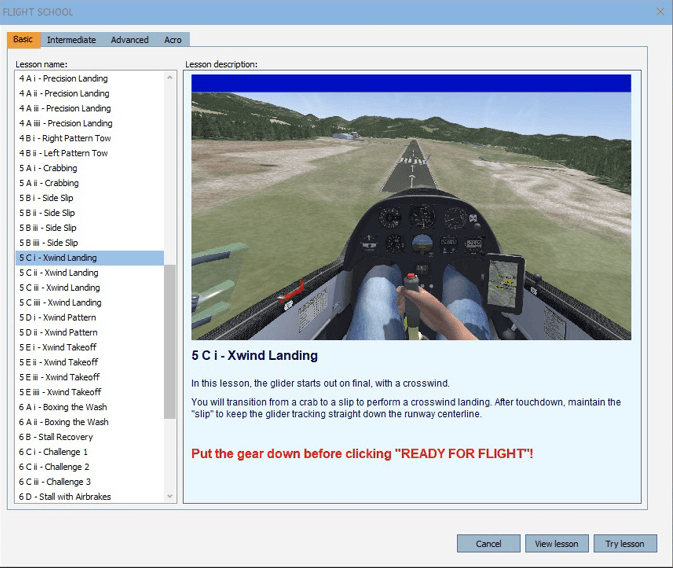Viewport: 673px width, 568px height.
Task: Click the cockpit preview image
Action: (x=411, y=207)
